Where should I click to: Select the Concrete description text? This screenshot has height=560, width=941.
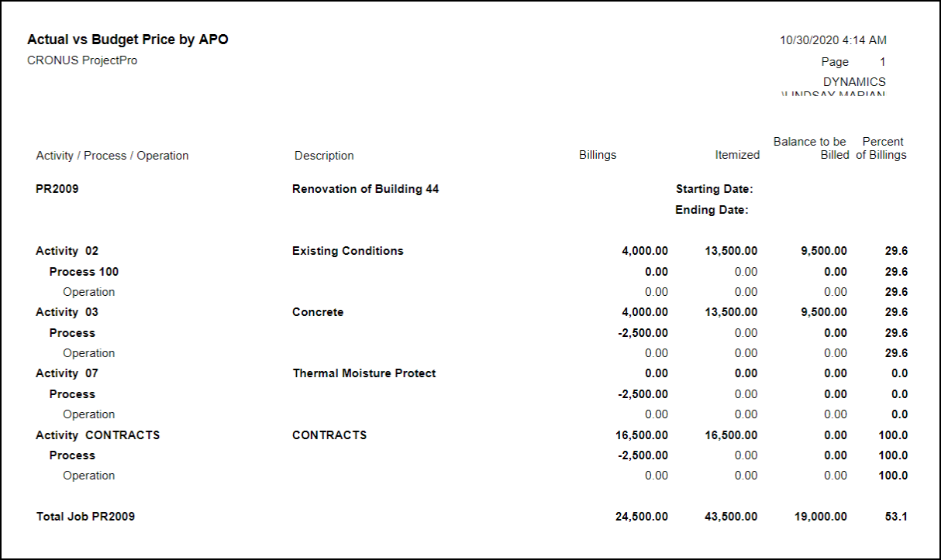click(318, 312)
